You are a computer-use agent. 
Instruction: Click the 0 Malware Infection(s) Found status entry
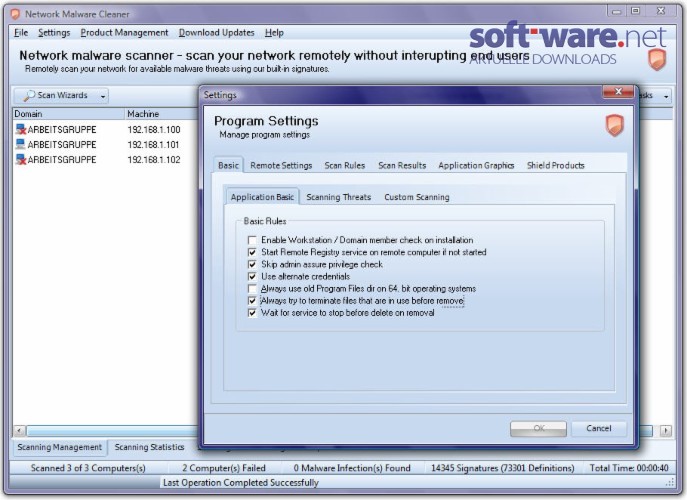[x=352, y=468]
